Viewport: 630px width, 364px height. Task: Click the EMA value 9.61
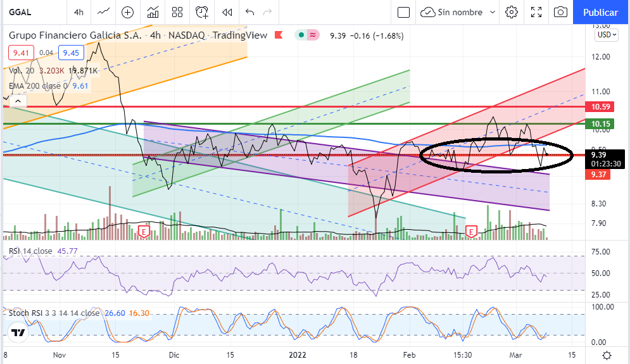click(x=80, y=86)
